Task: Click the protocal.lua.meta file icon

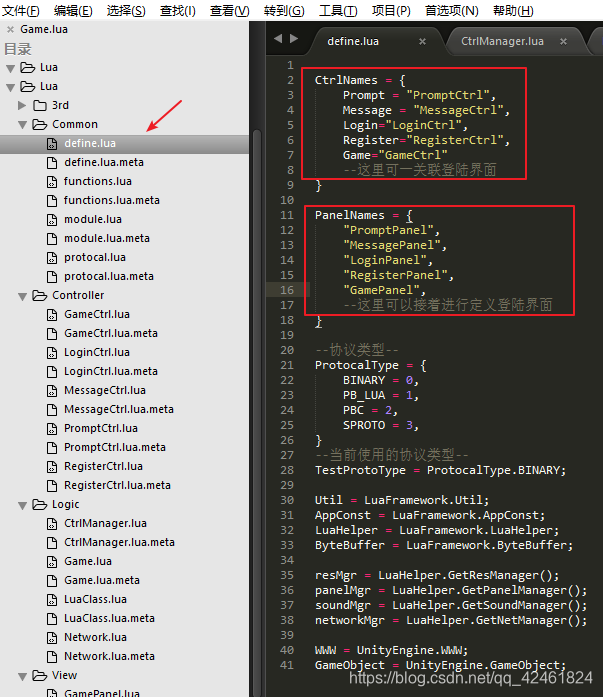Action: (x=52, y=276)
